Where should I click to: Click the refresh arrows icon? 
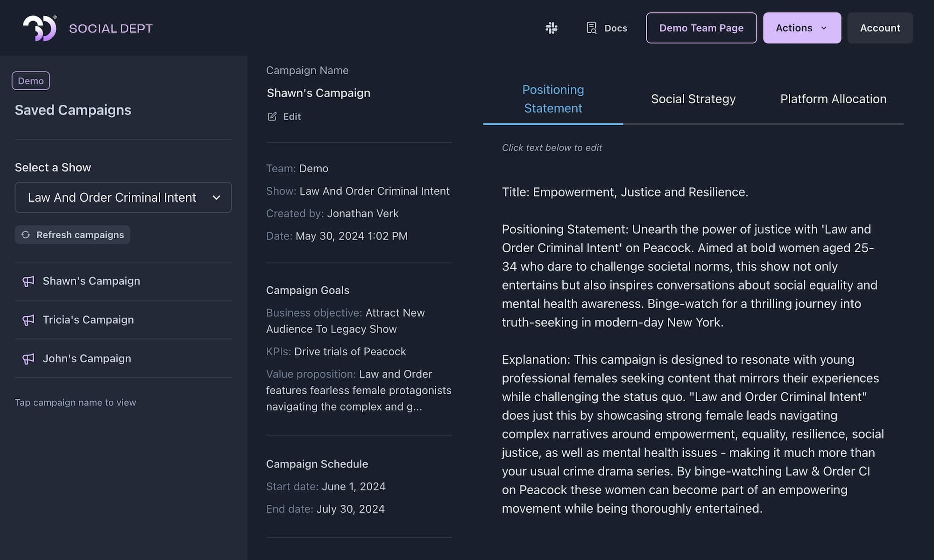coord(26,235)
